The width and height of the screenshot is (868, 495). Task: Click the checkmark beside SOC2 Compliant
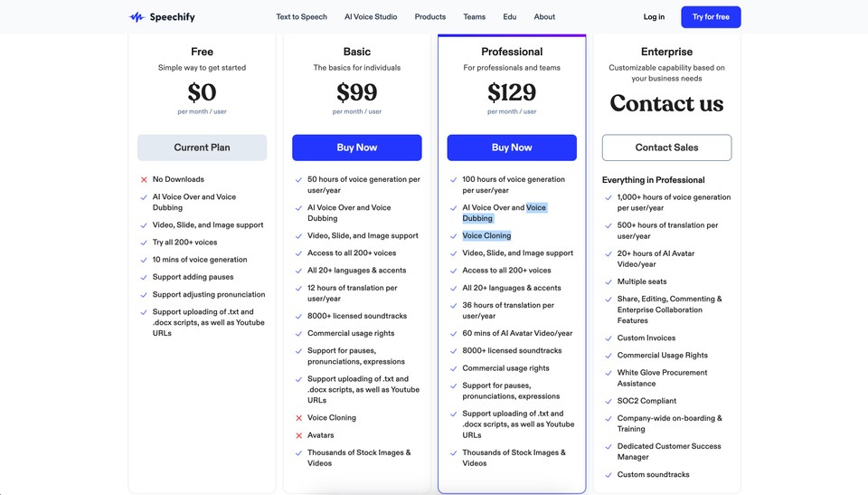click(609, 401)
